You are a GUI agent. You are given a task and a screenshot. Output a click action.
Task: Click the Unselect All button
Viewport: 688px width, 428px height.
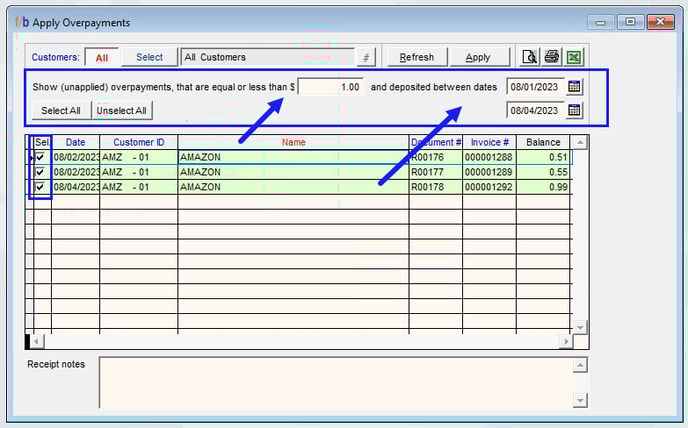pos(124,110)
